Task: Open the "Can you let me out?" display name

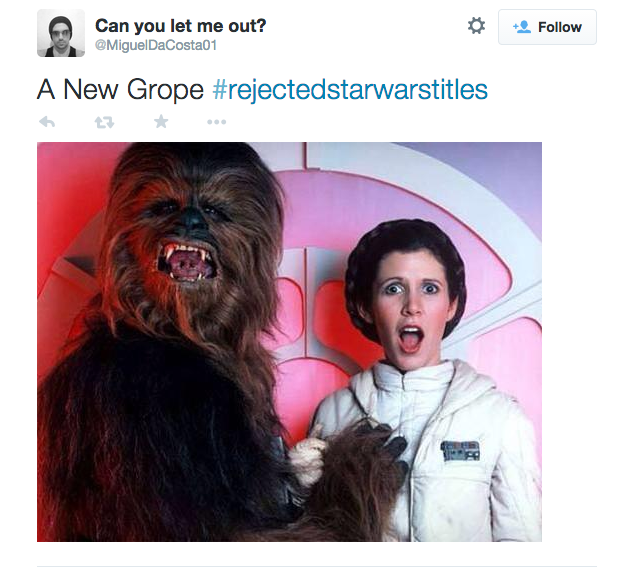Action: 181,26
